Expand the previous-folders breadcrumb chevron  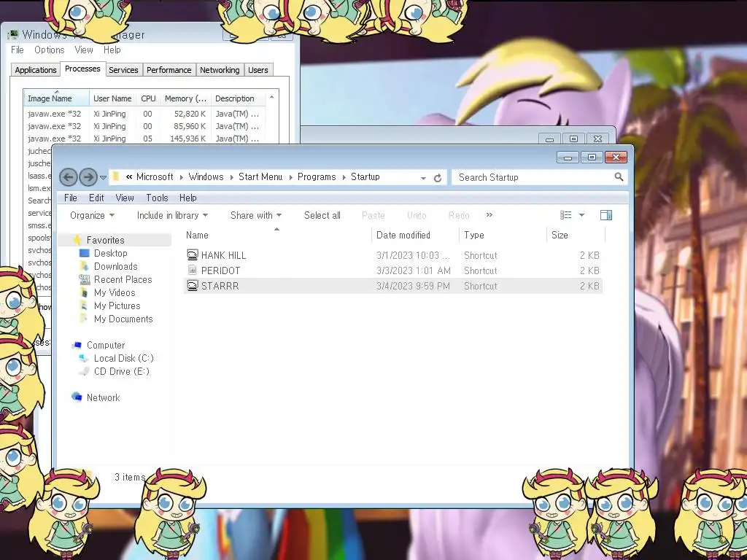click(129, 176)
